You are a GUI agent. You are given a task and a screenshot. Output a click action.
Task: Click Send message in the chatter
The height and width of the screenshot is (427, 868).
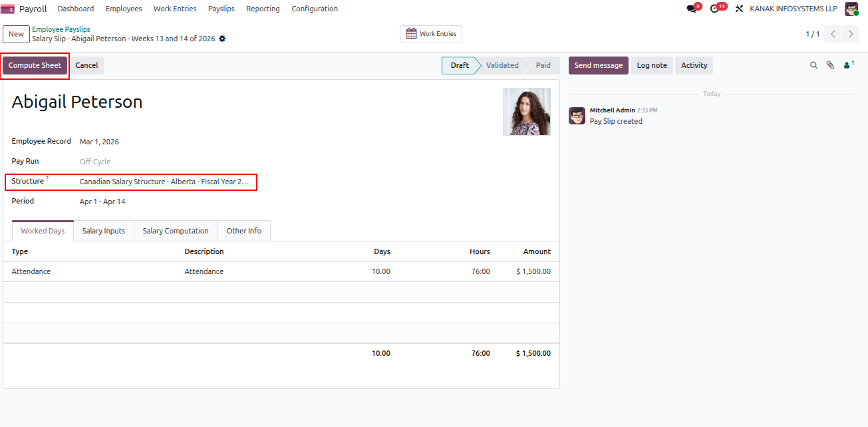598,65
